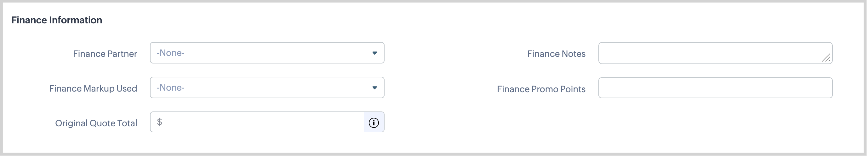868x156 pixels.
Task: Focus the Original Quote Total field
Action: (263, 122)
